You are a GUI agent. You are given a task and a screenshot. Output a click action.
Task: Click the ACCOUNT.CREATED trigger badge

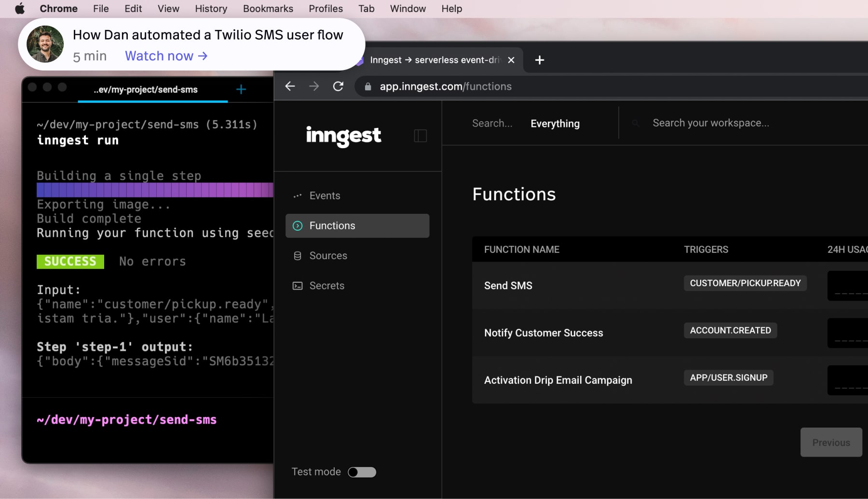pos(730,331)
